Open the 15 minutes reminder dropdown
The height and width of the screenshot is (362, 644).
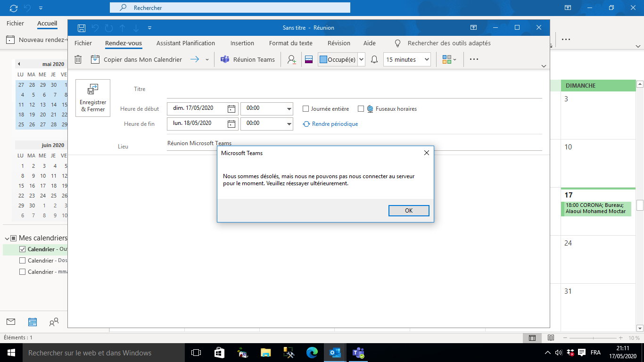[406, 59]
